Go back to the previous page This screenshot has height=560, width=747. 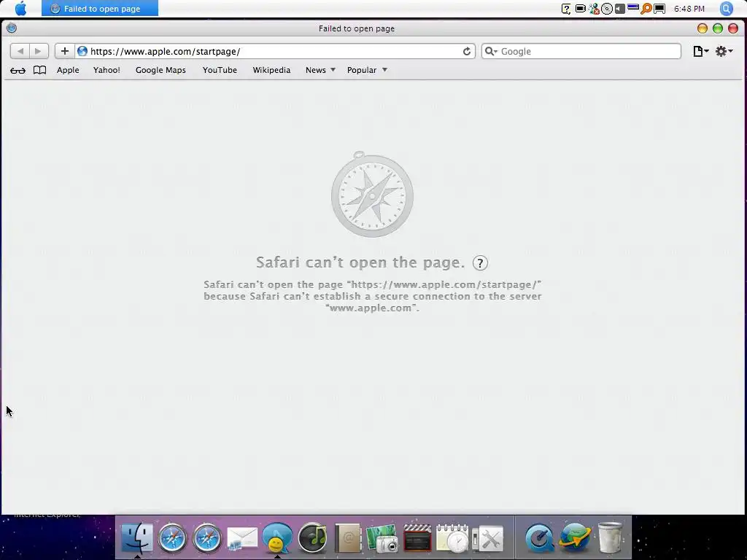[20, 51]
